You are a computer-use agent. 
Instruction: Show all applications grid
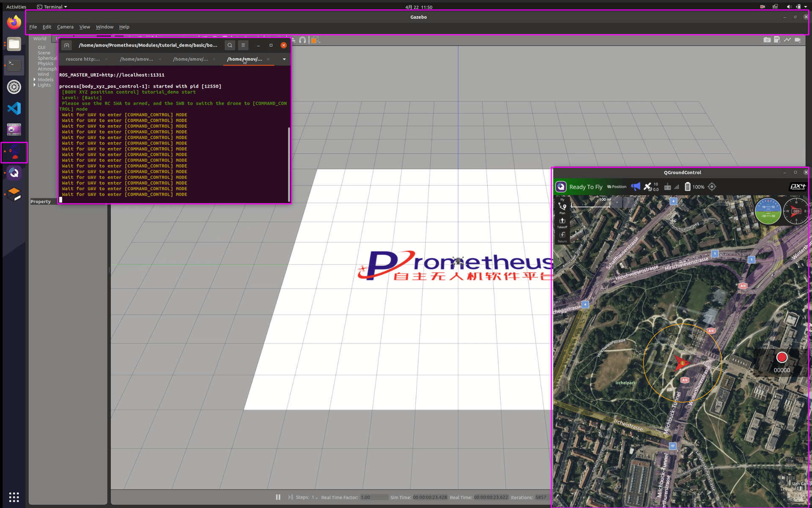[14, 497]
